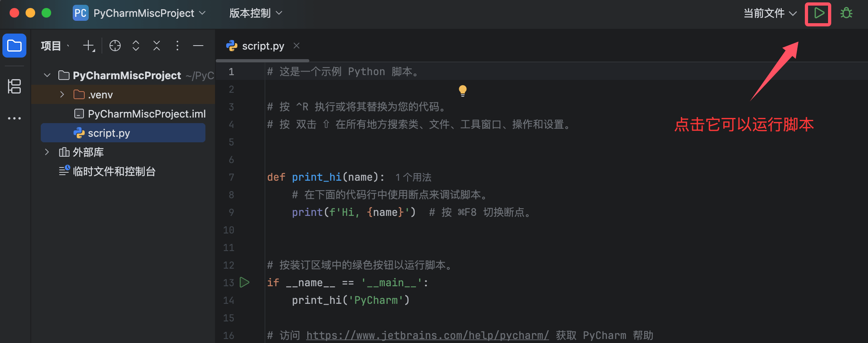Collapse all project tree items
The height and width of the screenshot is (343, 868).
(157, 46)
